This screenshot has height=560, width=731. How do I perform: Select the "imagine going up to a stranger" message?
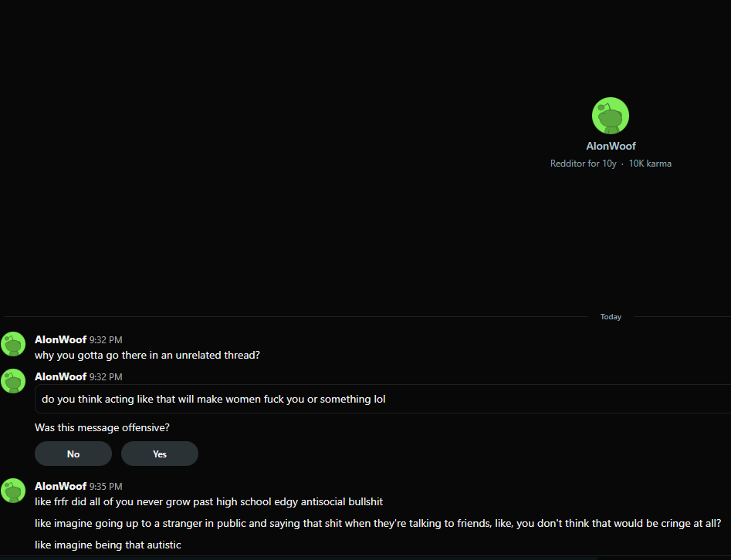pos(377,523)
